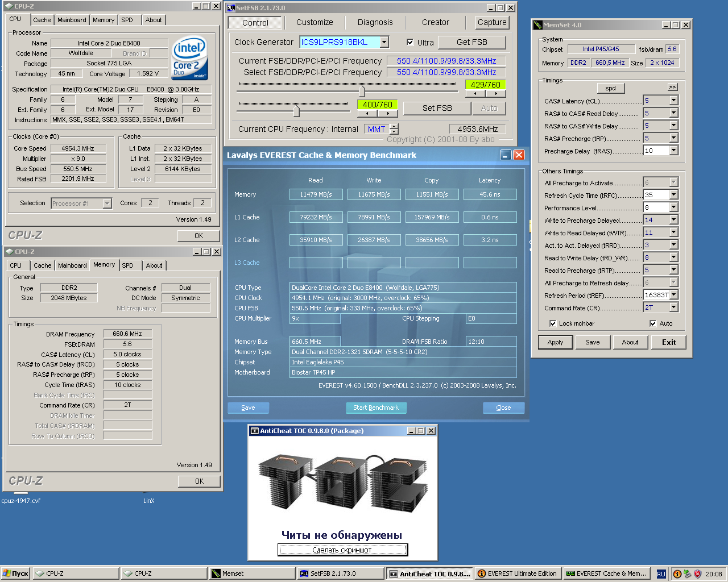Click the Intel Core 2 Duo logo
Image resolution: width=728 pixels, height=582 pixels.
190,59
